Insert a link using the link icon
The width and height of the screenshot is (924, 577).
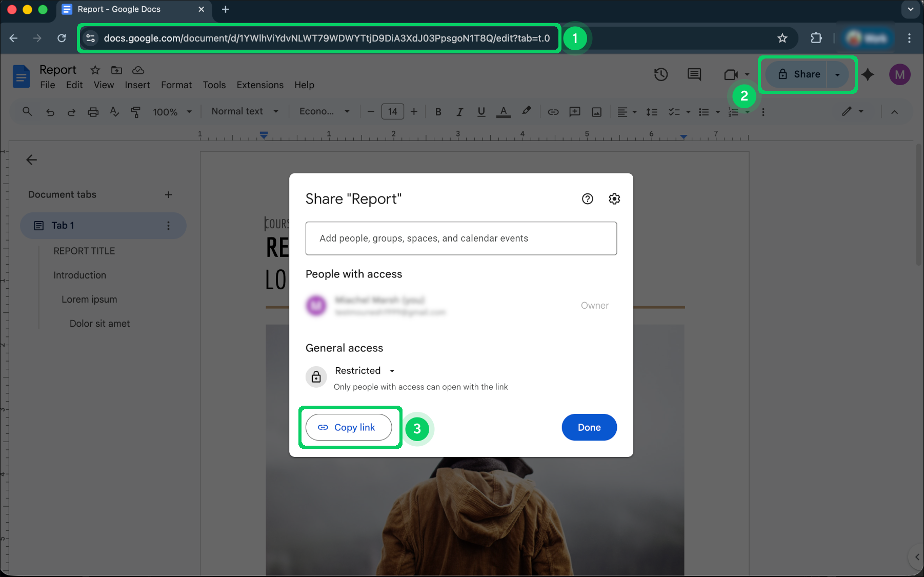pyautogui.click(x=553, y=111)
